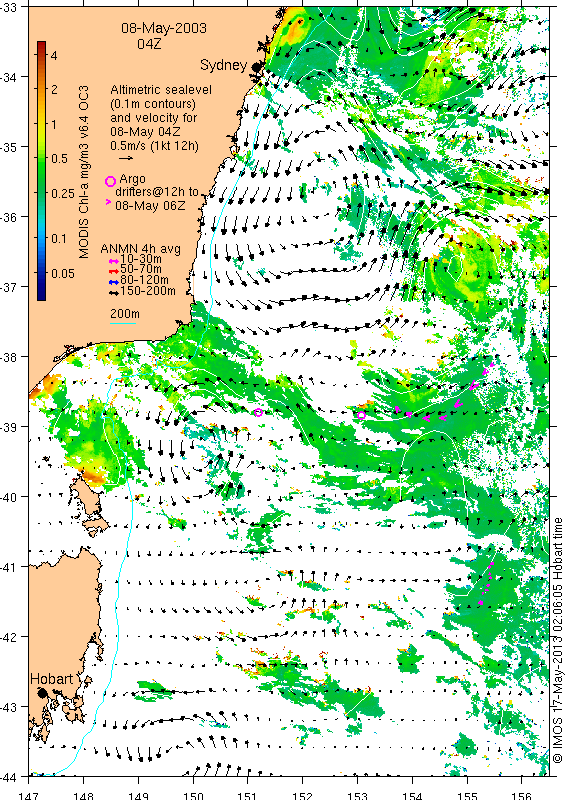
Task: Click the chlorophyll color bar scale
Action: [x=41, y=171]
